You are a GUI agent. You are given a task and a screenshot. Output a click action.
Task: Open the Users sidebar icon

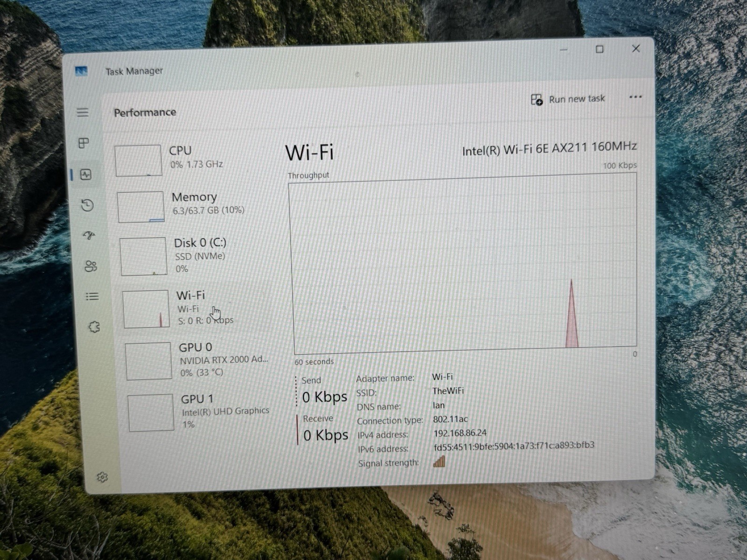(x=91, y=266)
